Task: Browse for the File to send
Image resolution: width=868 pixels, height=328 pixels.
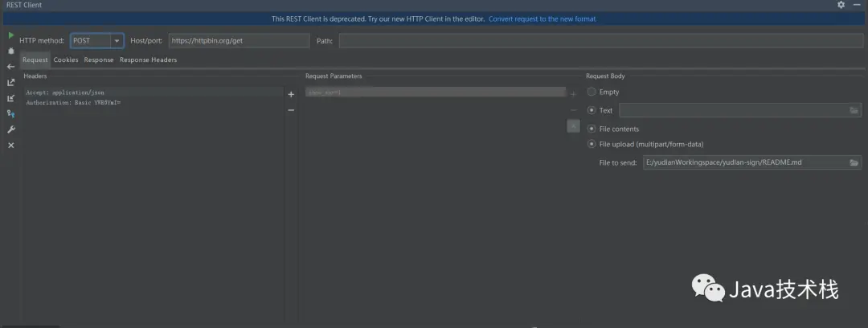Action: tap(854, 163)
